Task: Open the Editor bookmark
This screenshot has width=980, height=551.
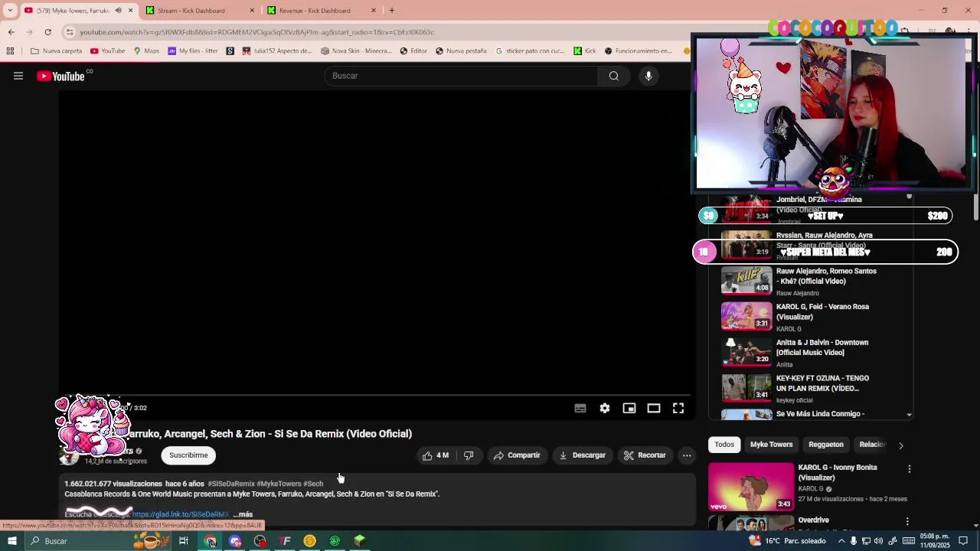Action: click(413, 51)
